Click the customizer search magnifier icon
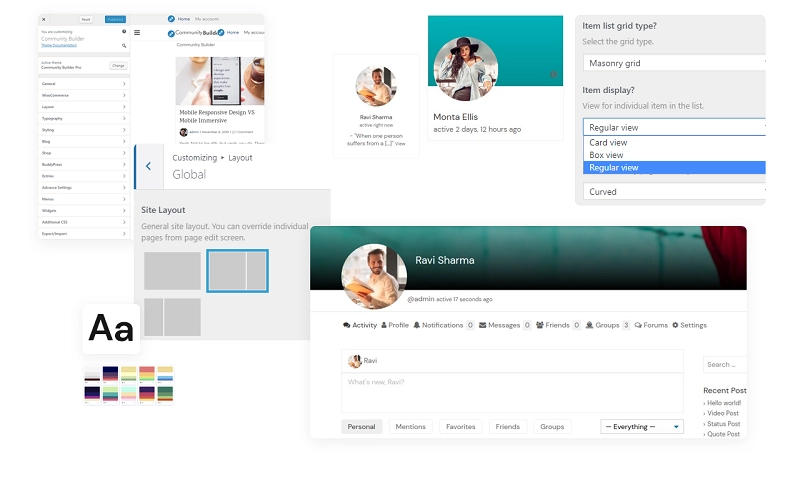The width and height of the screenshot is (800, 477). pyautogui.click(x=124, y=45)
